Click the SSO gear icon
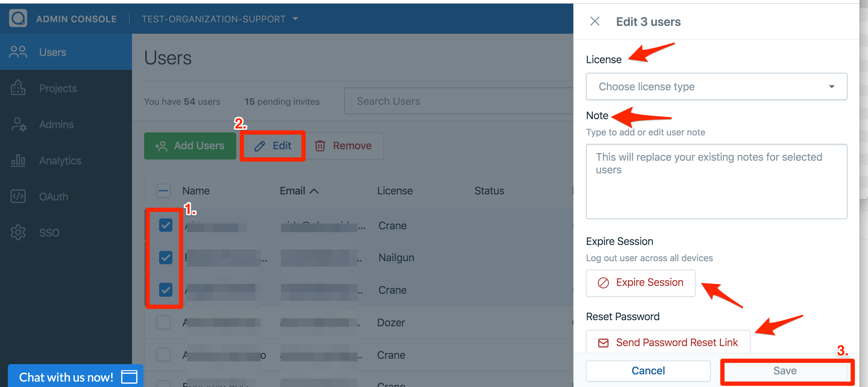The image size is (868, 387). pos(18,233)
